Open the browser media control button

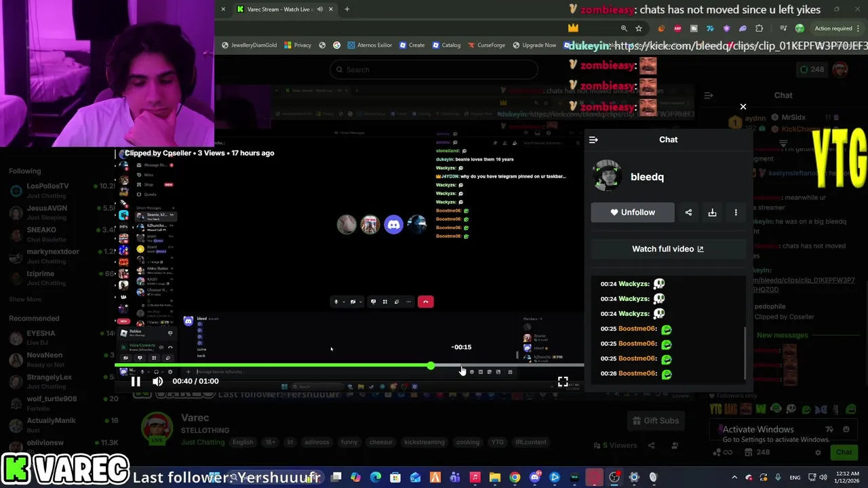783,28
